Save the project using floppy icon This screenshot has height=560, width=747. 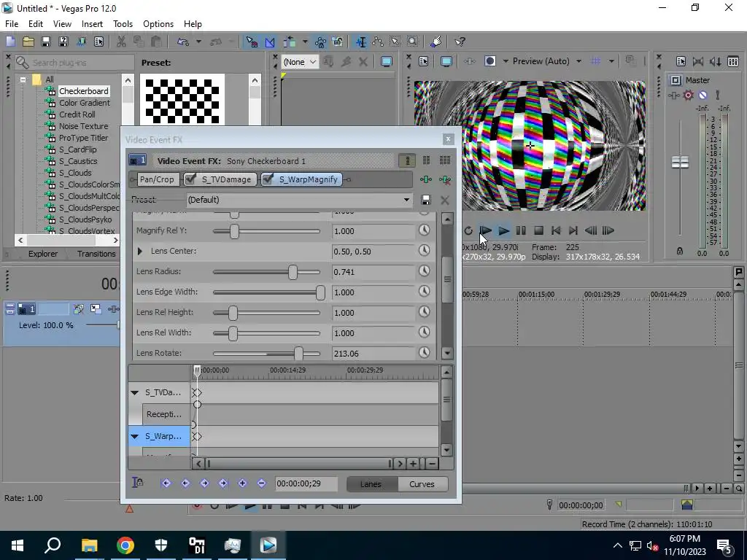[46, 42]
